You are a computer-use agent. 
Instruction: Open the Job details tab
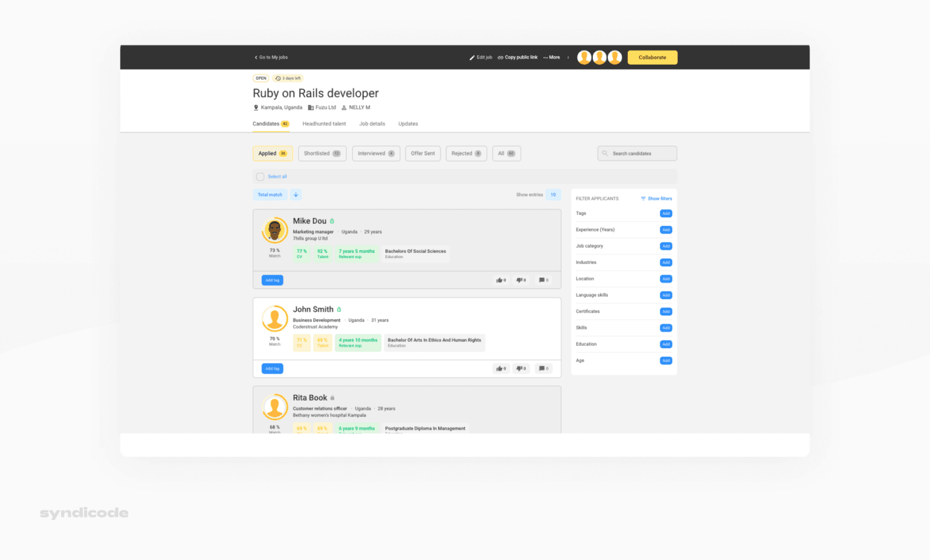(372, 124)
